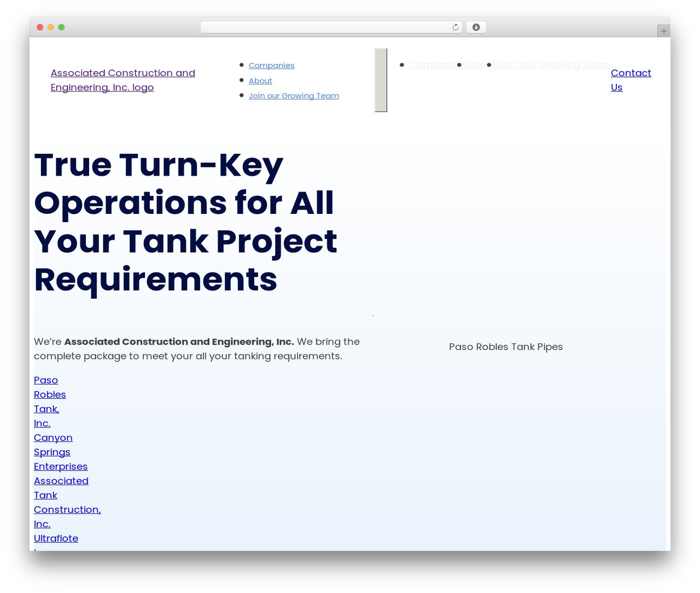Open the blue About menu link

(260, 81)
